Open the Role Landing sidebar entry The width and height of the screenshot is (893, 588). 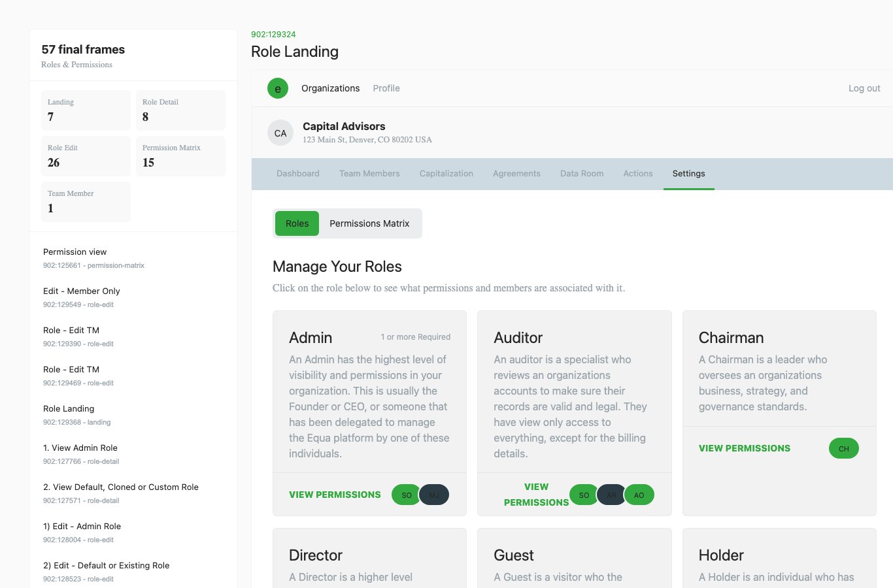[133, 415]
